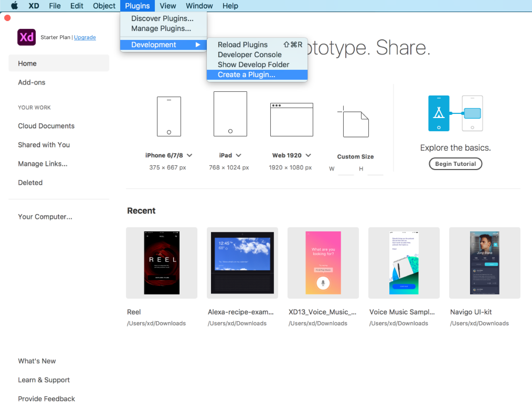Open Shared with You

pyautogui.click(x=44, y=145)
